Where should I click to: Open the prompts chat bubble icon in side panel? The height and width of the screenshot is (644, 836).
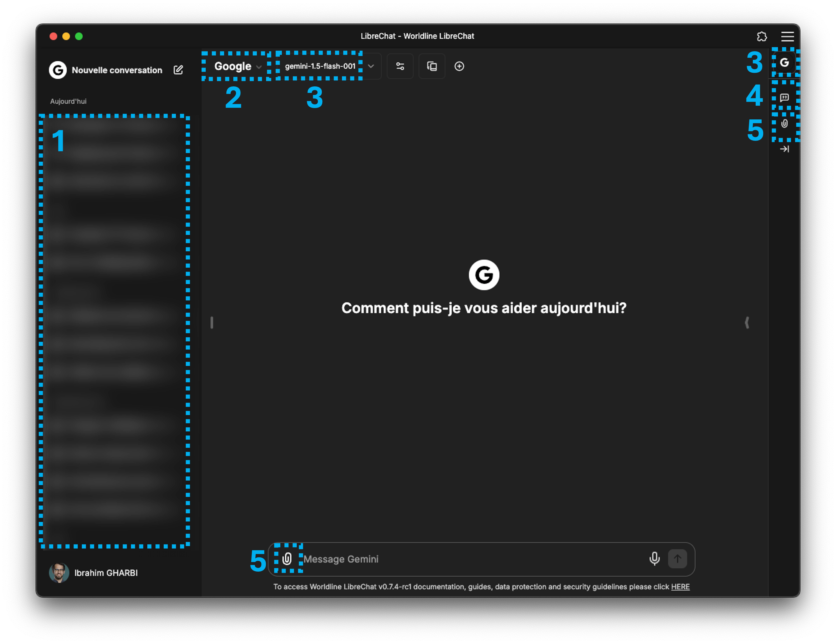784,97
